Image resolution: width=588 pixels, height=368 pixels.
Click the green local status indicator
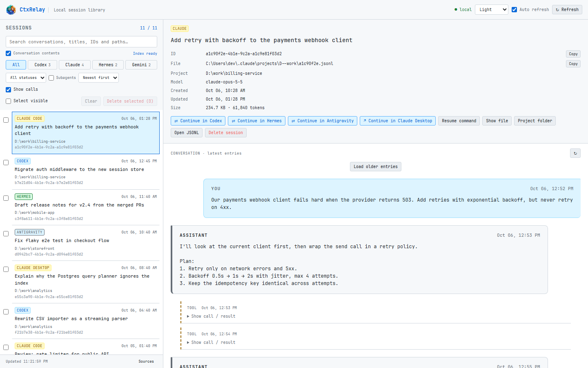[463, 9]
